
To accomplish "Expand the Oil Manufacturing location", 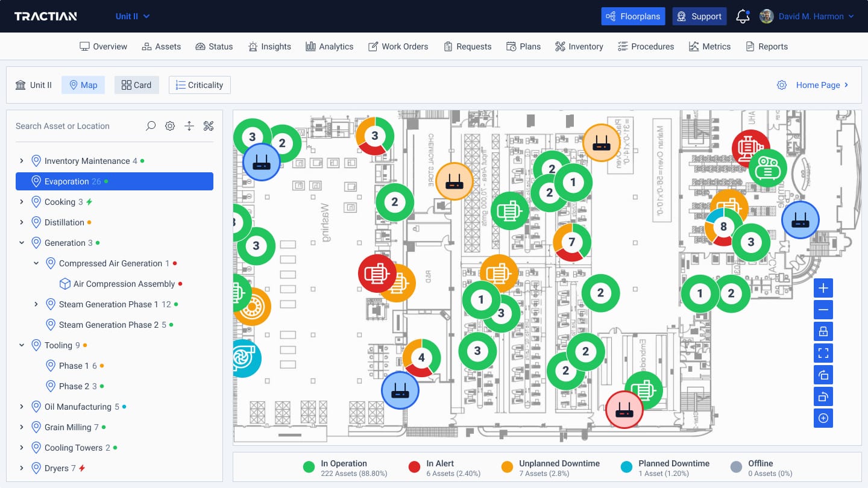I will pyautogui.click(x=22, y=407).
